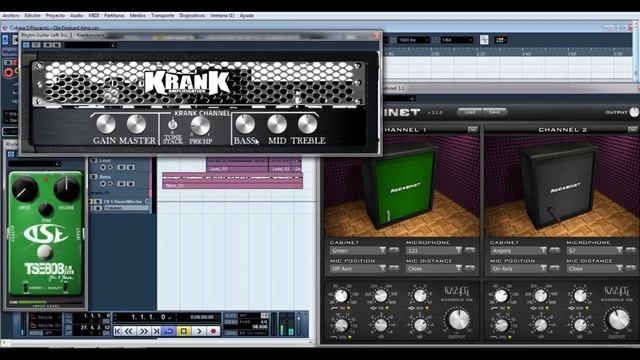
Task: Toggle read automation on Lead track
Action: click(x=121, y=167)
